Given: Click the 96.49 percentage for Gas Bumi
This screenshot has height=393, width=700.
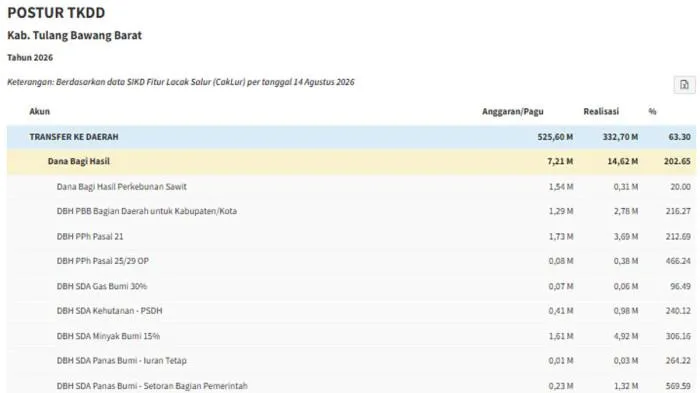Looking at the screenshot, I should pos(680,286).
